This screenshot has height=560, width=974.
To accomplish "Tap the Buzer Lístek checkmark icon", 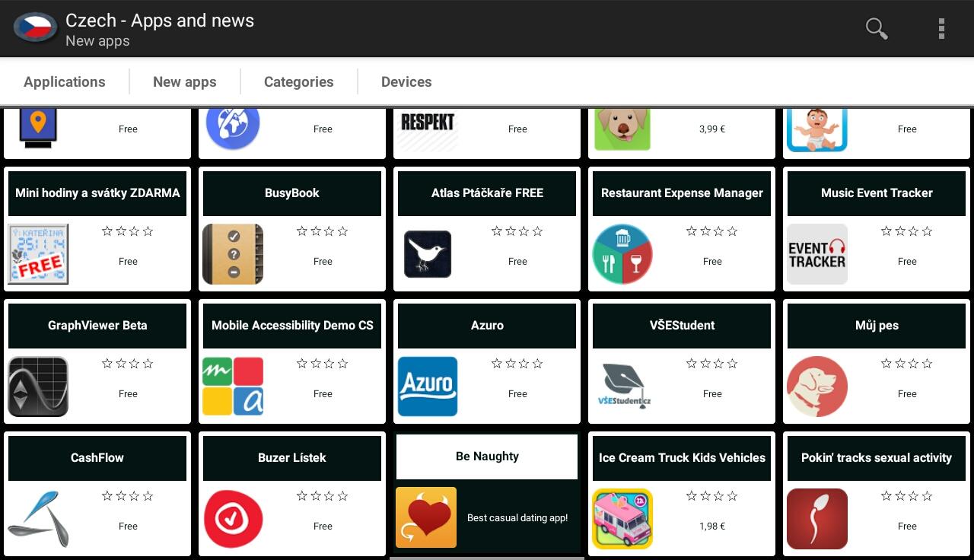I will (233, 519).
